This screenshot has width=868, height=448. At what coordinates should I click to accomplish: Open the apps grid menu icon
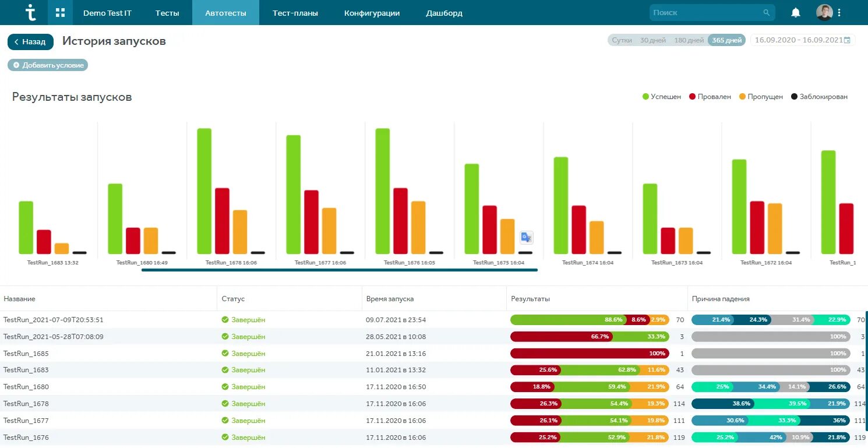pyautogui.click(x=60, y=13)
